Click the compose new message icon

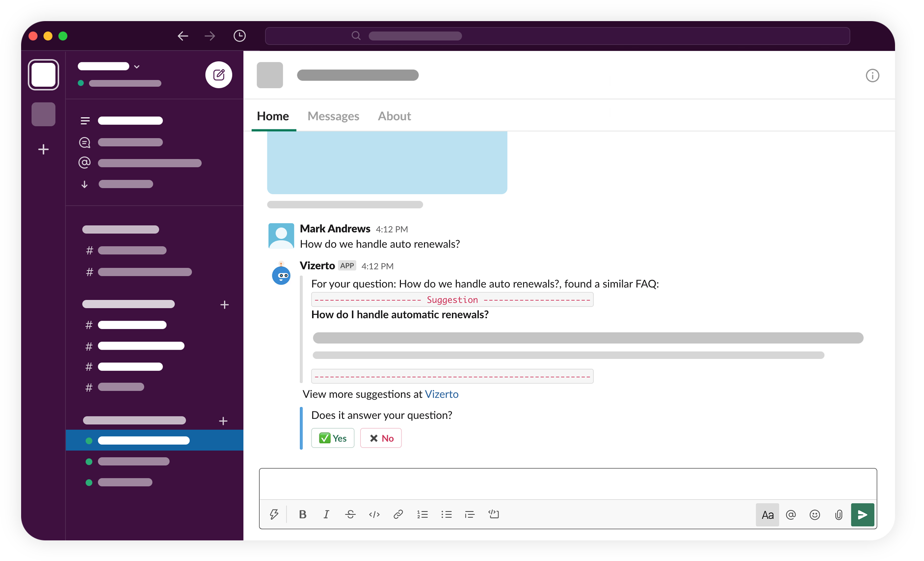click(218, 75)
